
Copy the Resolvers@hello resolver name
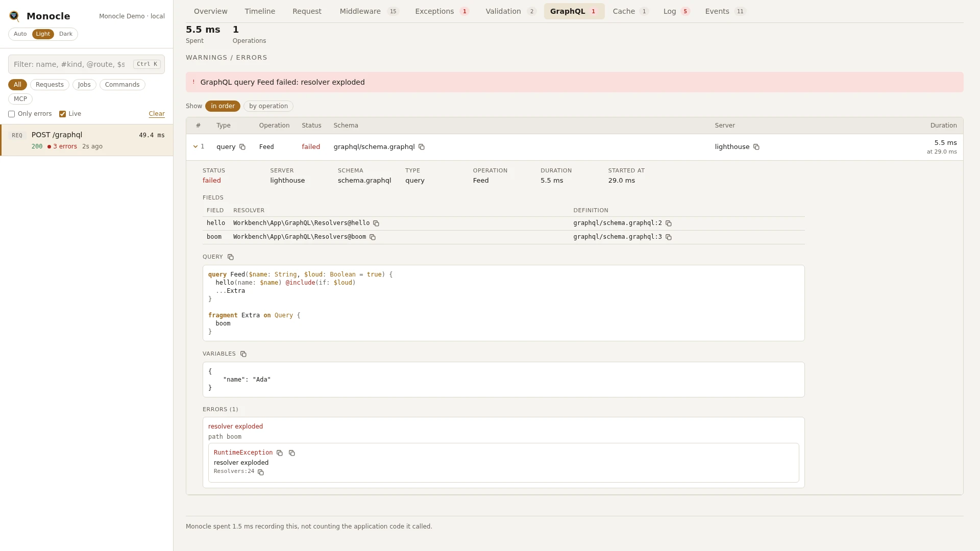(x=376, y=223)
